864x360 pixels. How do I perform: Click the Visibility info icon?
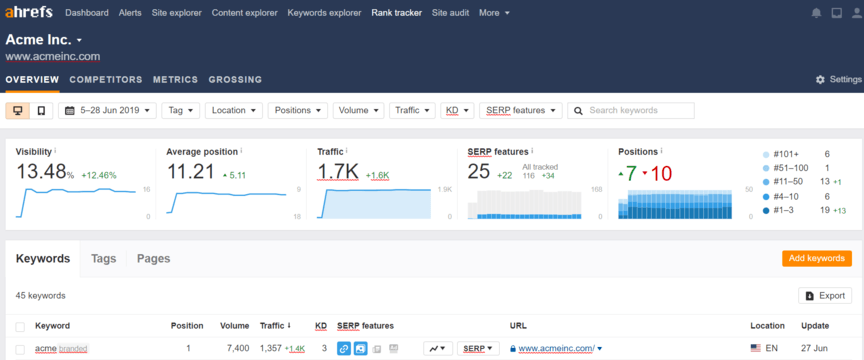[56, 150]
